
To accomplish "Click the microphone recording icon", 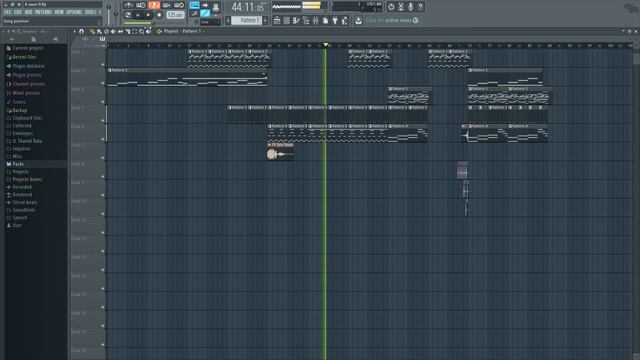I will pos(411,7).
